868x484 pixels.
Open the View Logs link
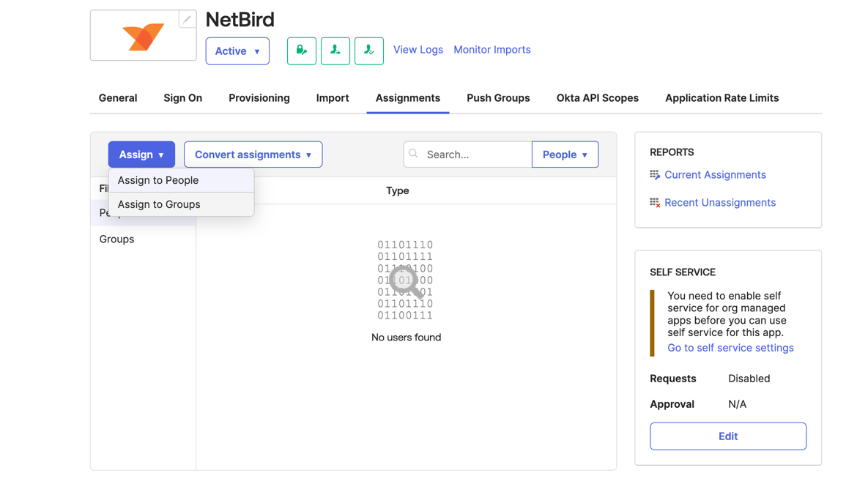click(x=418, y=50)
